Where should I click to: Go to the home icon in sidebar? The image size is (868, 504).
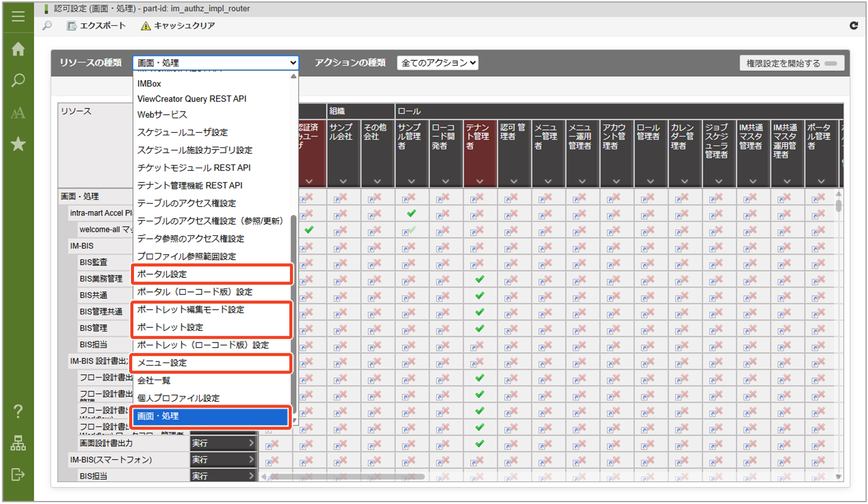coord(18,49)
